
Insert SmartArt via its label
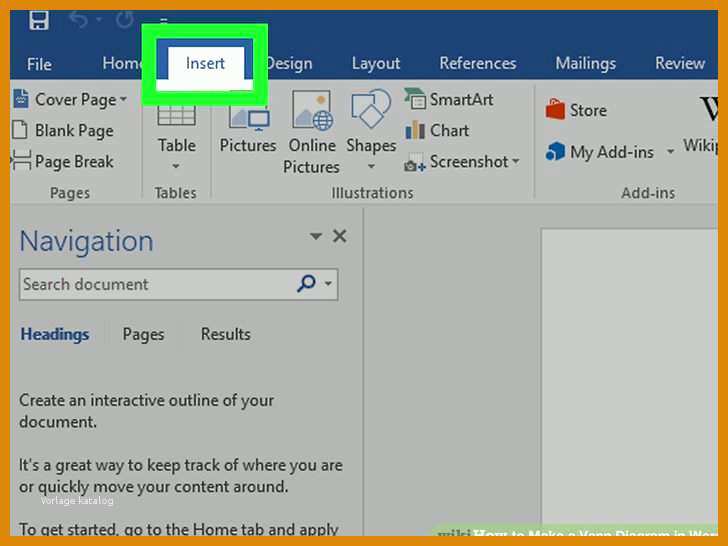point(462,99)
